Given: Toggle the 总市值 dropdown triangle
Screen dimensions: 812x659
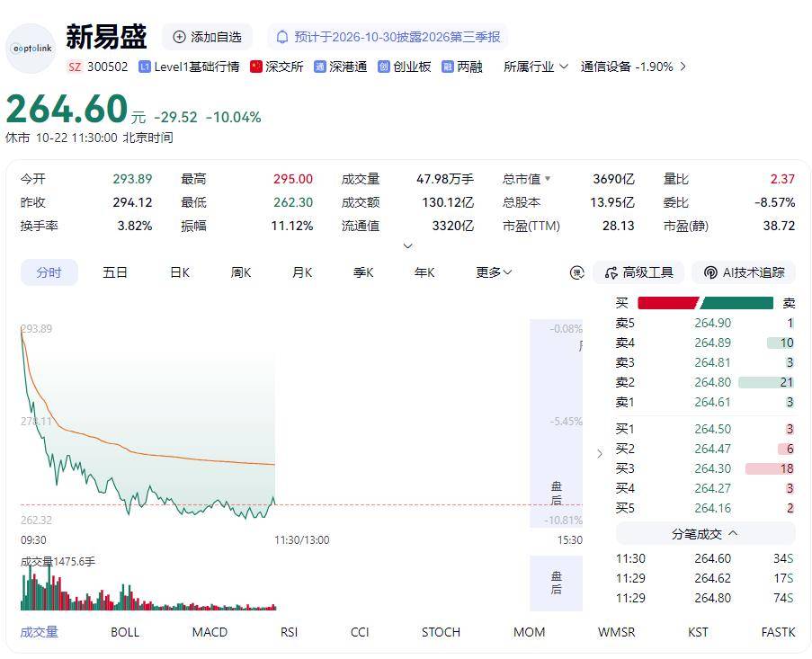Looking at the screenshot, I should [x=548, y=179].
